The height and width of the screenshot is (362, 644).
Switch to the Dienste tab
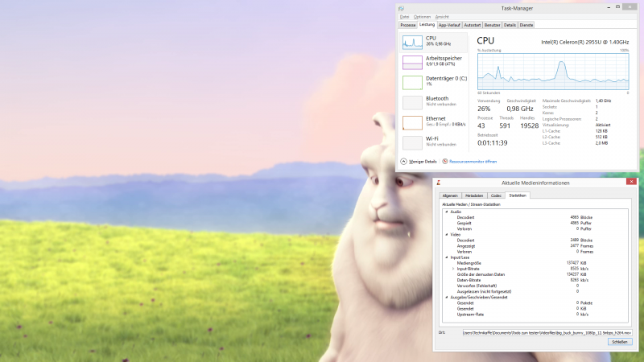click(x=526, y=25)
